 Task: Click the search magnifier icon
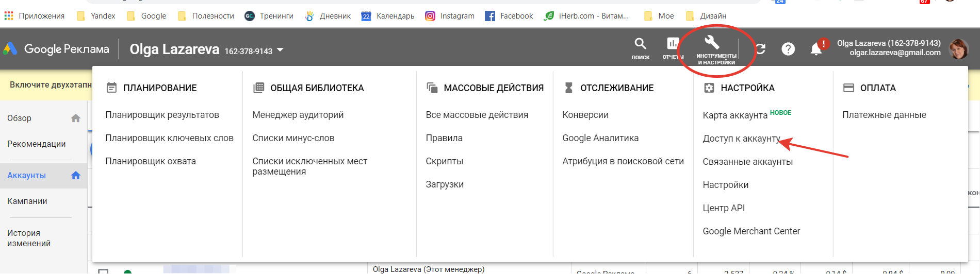pyautogui.click(x=640, y=44)
